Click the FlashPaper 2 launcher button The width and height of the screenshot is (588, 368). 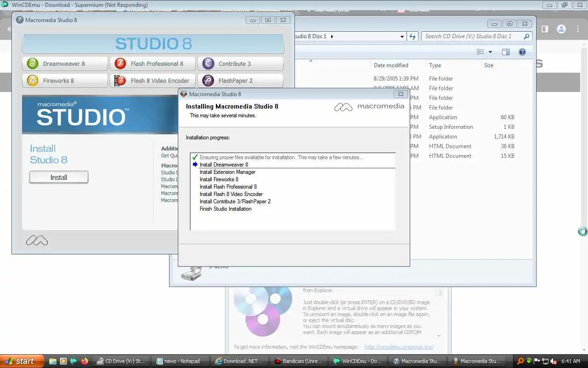240,80
